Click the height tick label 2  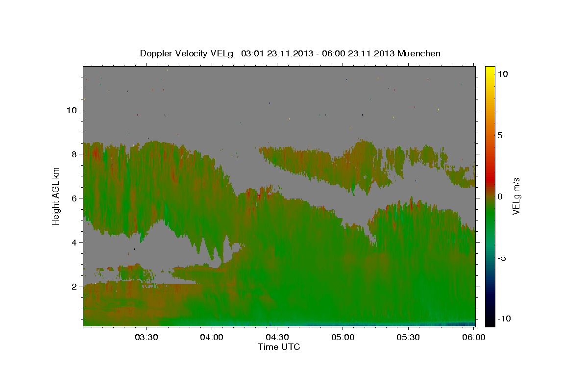coord(74,287)
